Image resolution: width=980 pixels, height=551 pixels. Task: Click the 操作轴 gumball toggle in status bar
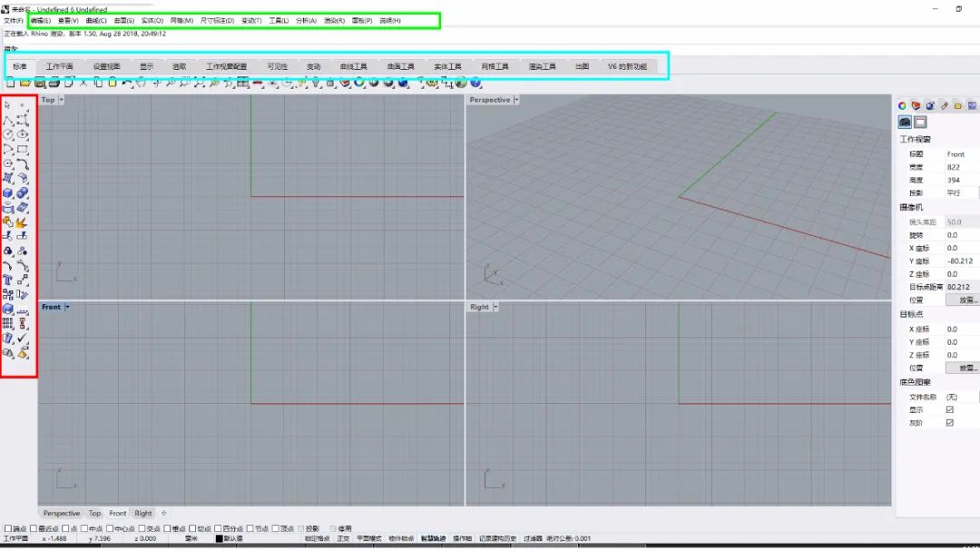click(x=462, y=538)
